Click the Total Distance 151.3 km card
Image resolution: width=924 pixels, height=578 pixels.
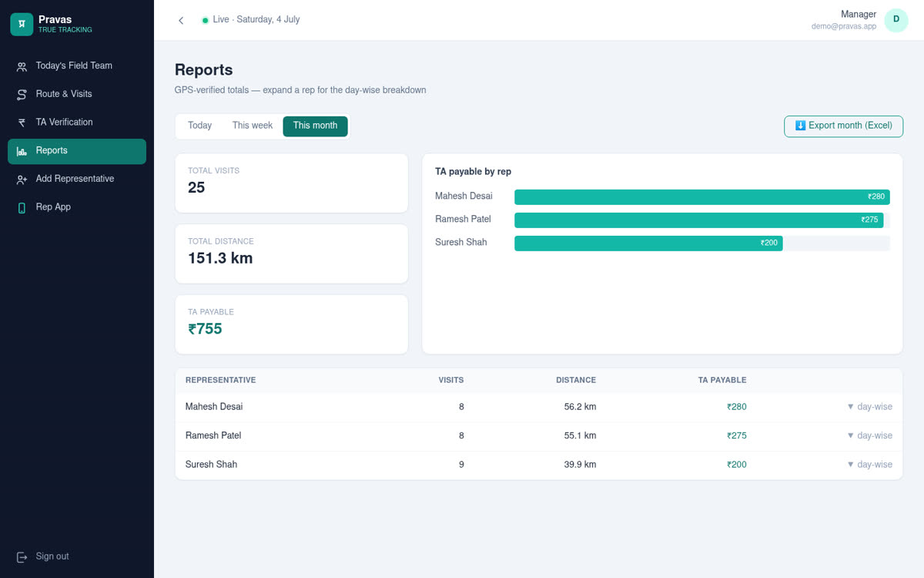click(292, 254)
